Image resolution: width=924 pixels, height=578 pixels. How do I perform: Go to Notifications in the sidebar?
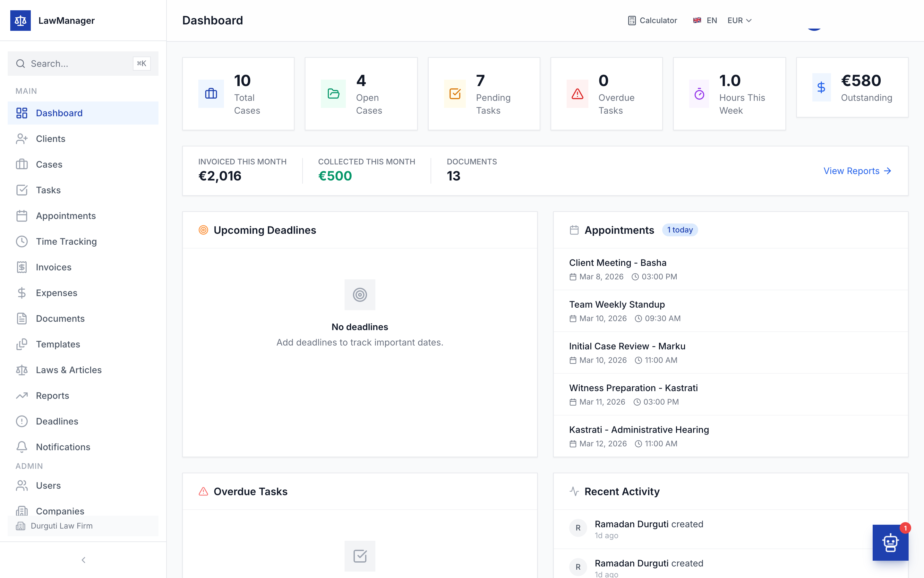[83, 447]
